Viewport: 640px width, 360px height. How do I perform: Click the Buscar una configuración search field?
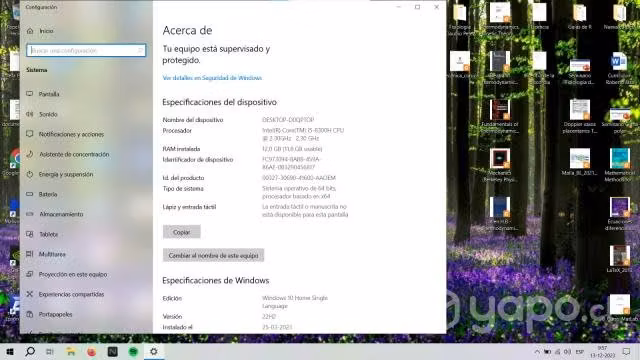coord(86,50)
